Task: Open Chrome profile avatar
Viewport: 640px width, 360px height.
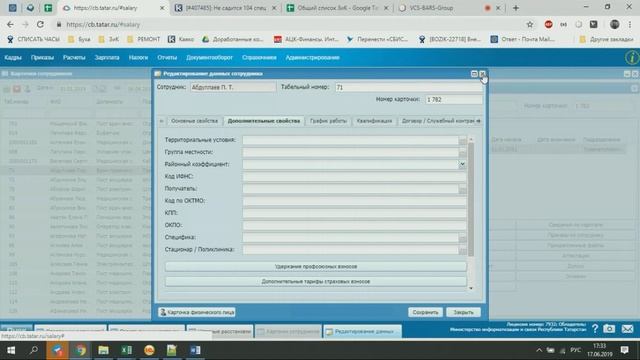Action: click(615, 24)
